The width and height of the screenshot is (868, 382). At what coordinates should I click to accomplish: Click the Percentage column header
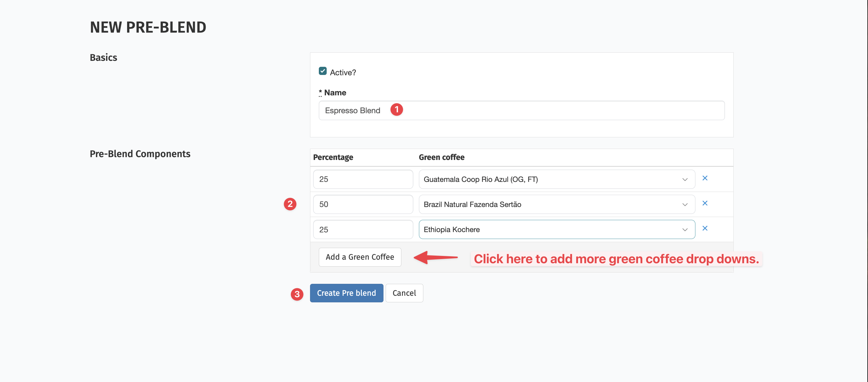(333, 157)
